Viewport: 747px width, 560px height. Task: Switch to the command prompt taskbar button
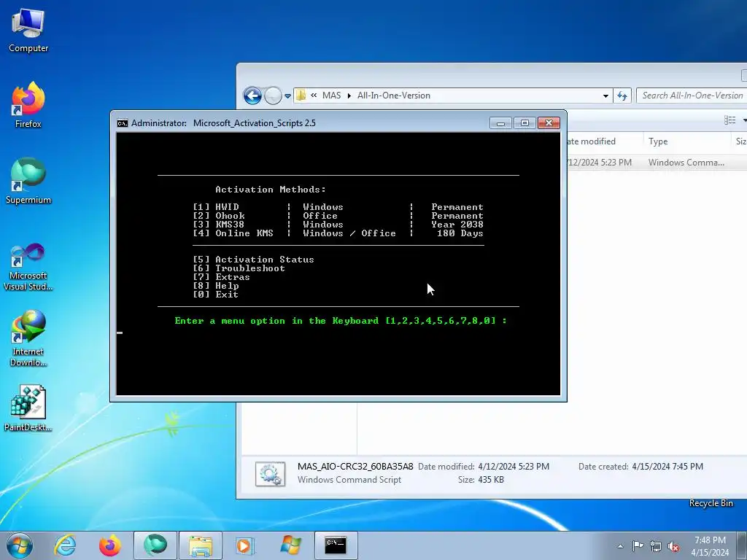(x=336, y=545)
